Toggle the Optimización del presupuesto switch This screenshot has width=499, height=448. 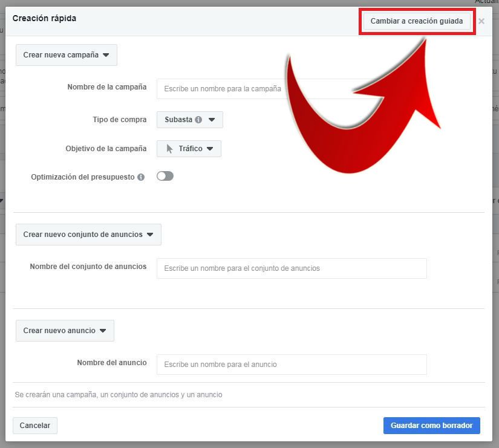(x=165, y=176)
